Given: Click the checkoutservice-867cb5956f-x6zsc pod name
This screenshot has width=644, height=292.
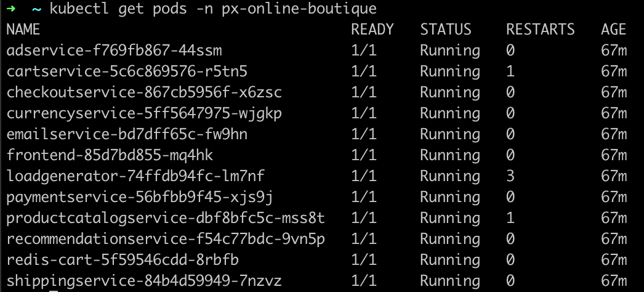Looking at the screenshot, I should (144, 92).
